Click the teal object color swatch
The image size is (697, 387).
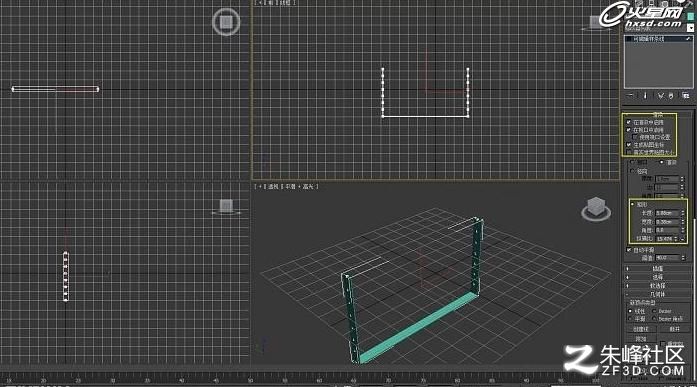pyautogui.click(x=690, y=16)
